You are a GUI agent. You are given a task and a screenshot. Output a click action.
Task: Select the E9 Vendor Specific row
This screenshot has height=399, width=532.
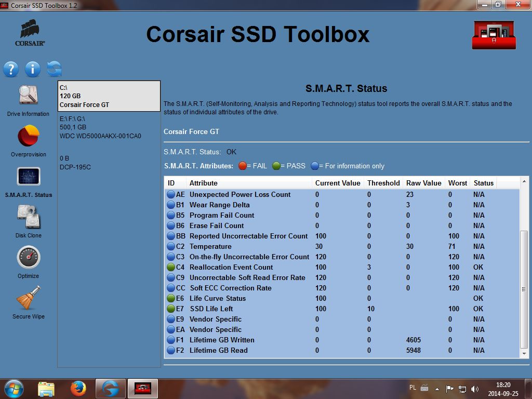coord(342,320)
